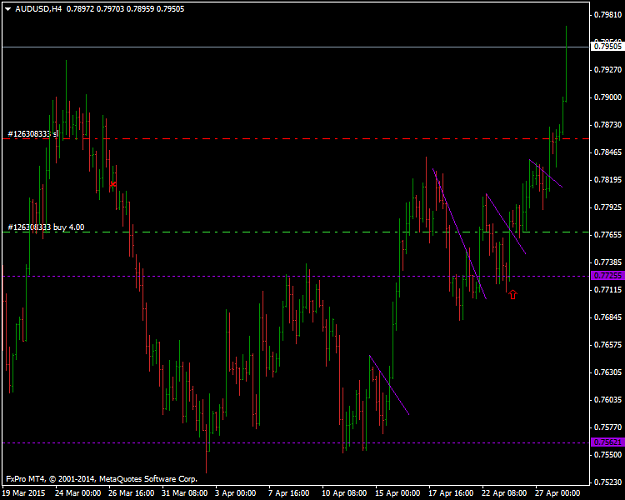Select the #126308333 buy 4.00 order label

tap(46, 227)
